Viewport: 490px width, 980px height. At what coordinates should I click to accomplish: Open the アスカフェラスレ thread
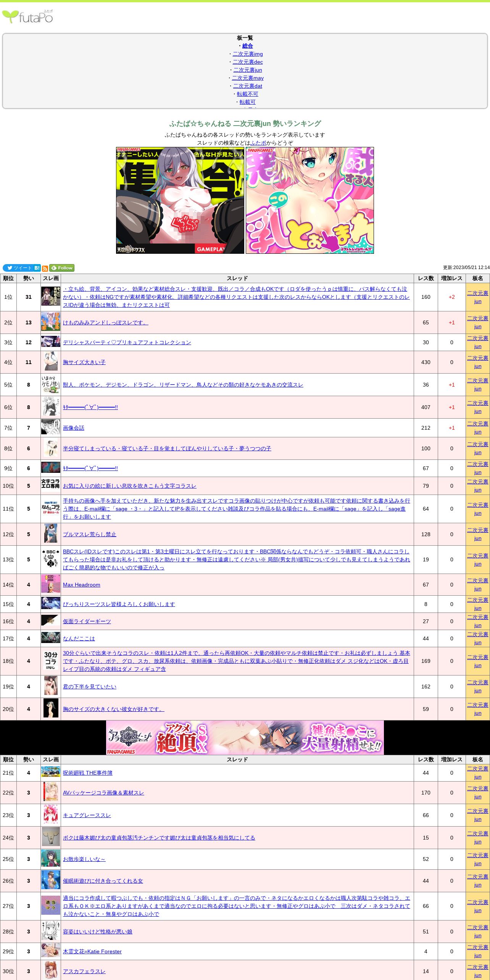click(84, 971)
